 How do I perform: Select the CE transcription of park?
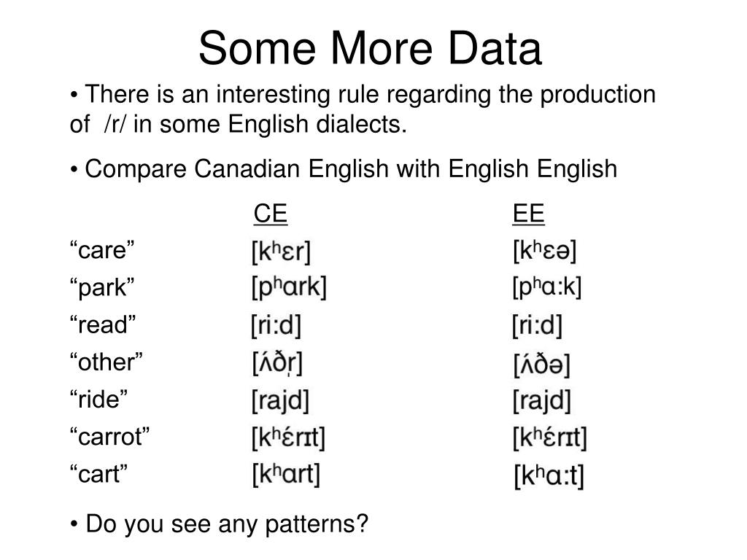[x=289, y=287]
